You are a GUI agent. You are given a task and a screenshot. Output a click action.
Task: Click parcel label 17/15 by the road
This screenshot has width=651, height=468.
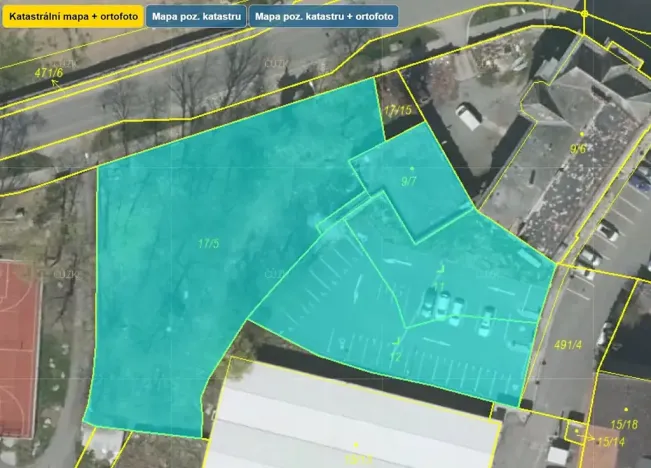click(x=397, y=110)
